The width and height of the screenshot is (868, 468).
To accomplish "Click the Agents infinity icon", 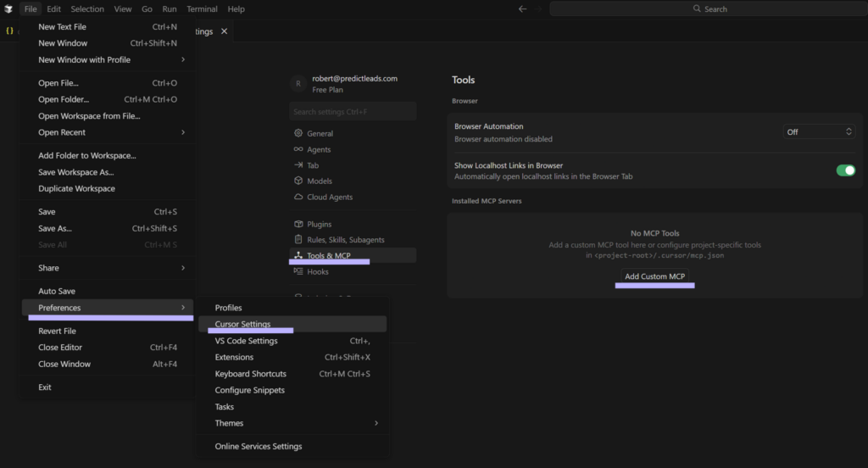I will 298,149.
